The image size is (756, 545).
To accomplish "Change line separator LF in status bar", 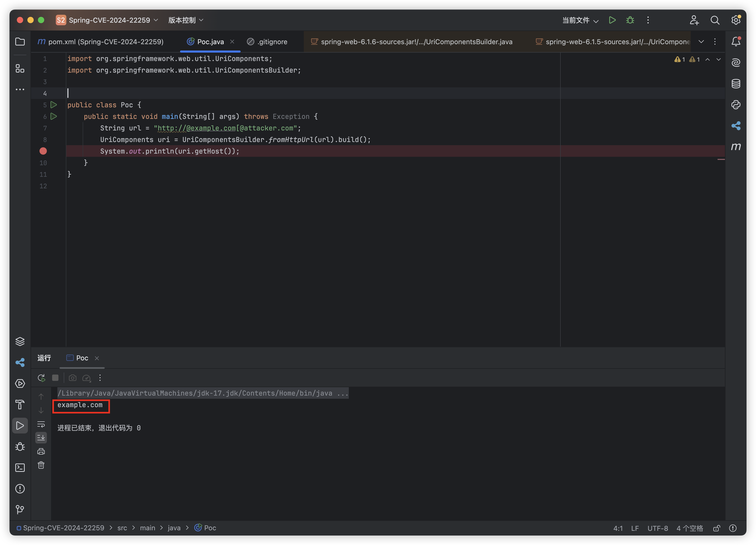I will point(635,529).
